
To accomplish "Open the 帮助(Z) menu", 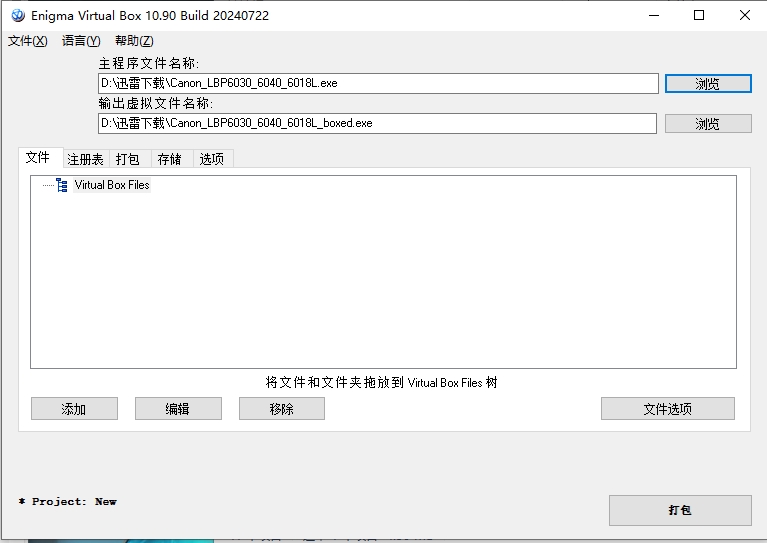I will pyautogui.click(x=134, y=41).
